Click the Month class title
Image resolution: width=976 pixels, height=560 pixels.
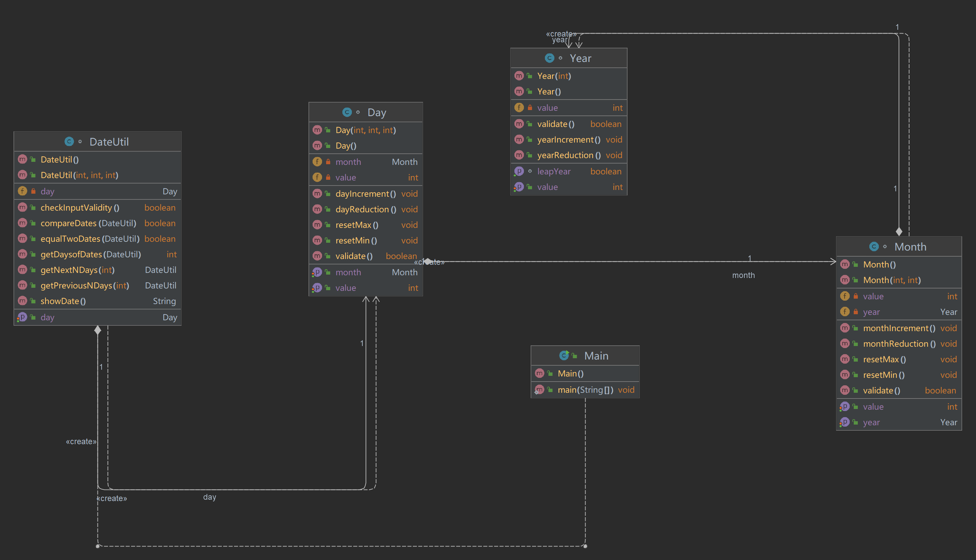910,246
